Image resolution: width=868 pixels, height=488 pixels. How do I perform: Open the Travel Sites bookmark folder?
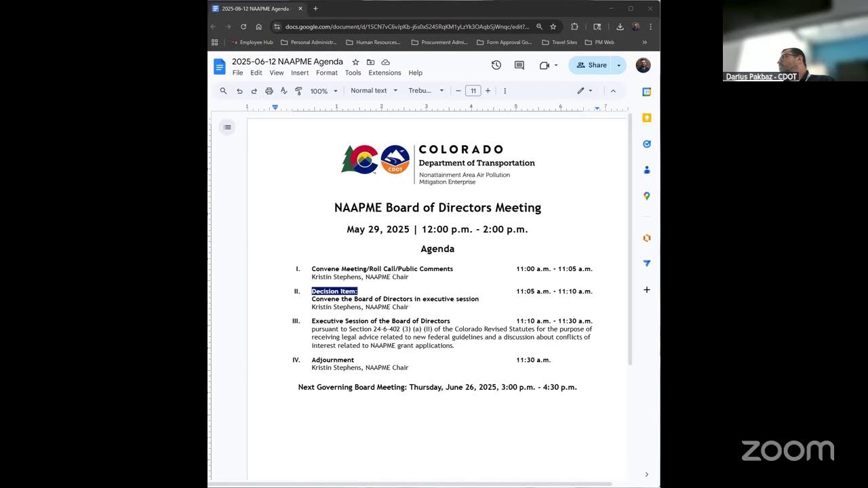click(559, 42)
